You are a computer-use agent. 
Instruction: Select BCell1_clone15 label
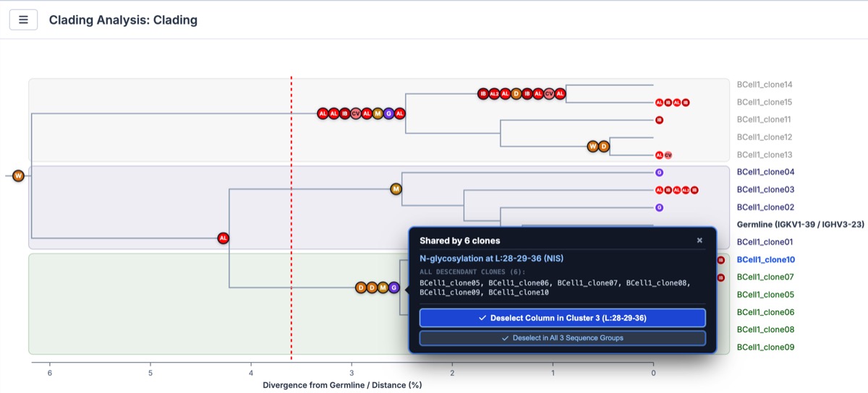tap(765, 103)
